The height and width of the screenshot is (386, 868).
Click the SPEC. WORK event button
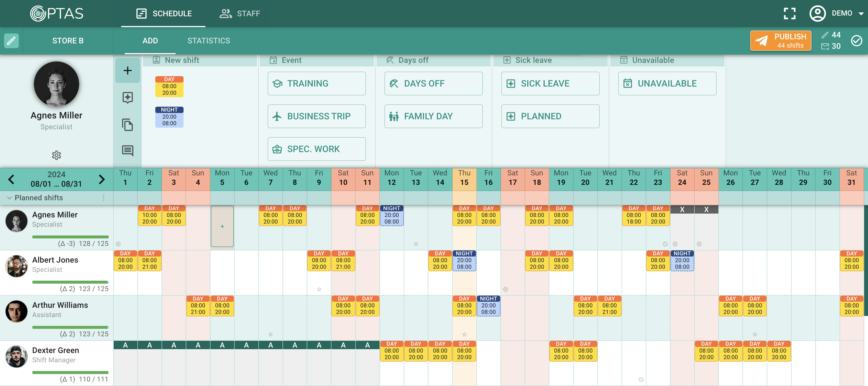click(316, 149)
